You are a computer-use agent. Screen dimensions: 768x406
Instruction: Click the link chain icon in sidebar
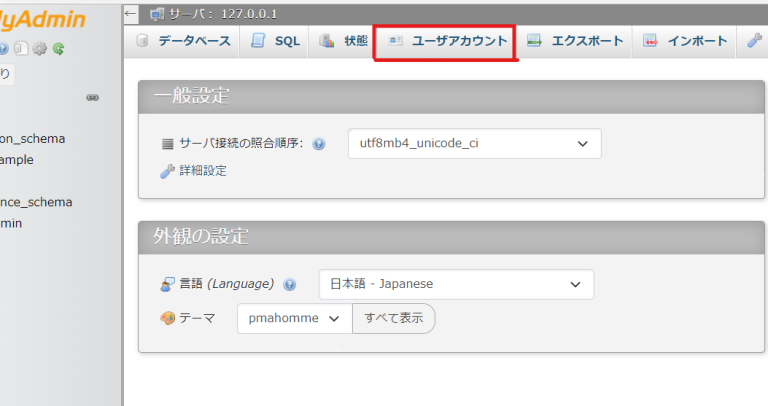pyautogui.click(x=93, y=97)
